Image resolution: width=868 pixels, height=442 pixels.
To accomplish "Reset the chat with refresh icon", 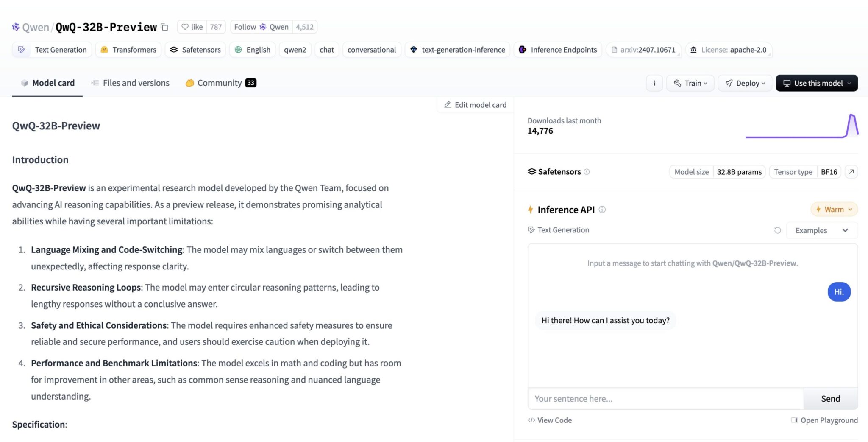I will click(777, 230).
